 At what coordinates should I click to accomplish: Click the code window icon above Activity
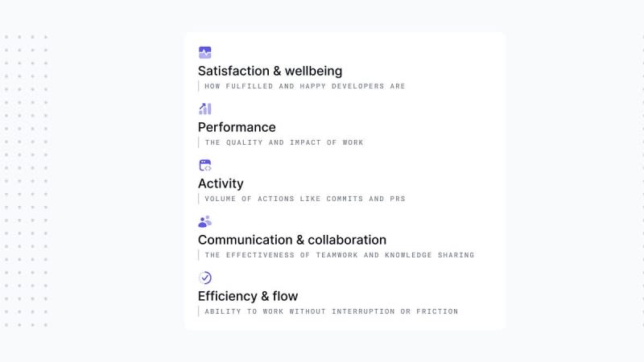click(x=205, y=165)
